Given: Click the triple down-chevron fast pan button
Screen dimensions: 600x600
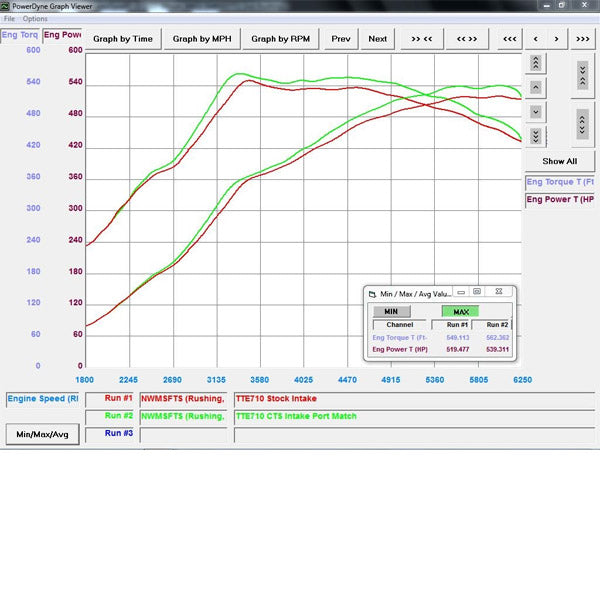Looking at the screenshot, I should click(536, 136).
